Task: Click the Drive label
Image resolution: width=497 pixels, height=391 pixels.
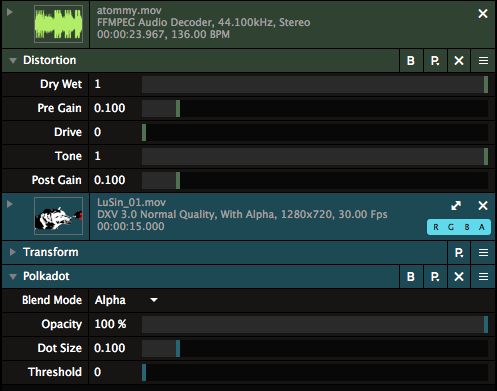Action: [68, 132]
